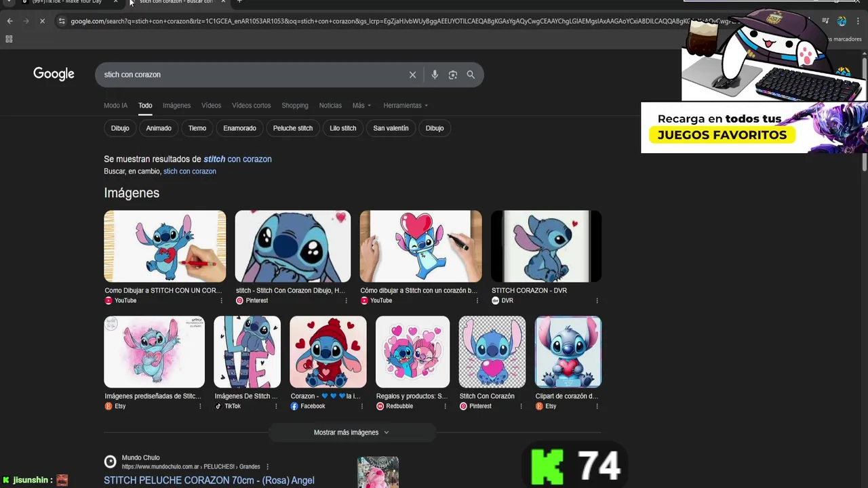This screenshot has width=868, height=488.
Task: Open options for Pinterest Stitch Con Corazón result
Action: point(521,406)
